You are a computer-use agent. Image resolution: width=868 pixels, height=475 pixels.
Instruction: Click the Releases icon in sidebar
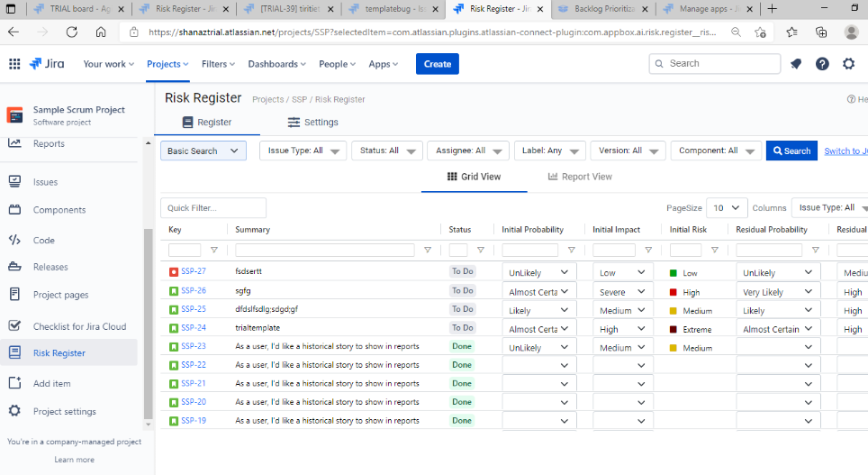click(14, 267)
